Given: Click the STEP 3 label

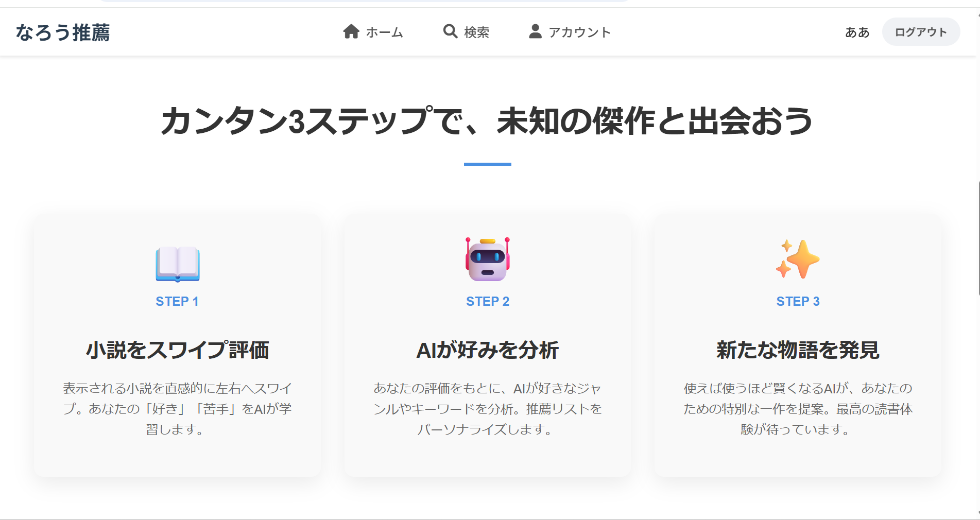Looking at the screenshot, I should pos(798,302).
